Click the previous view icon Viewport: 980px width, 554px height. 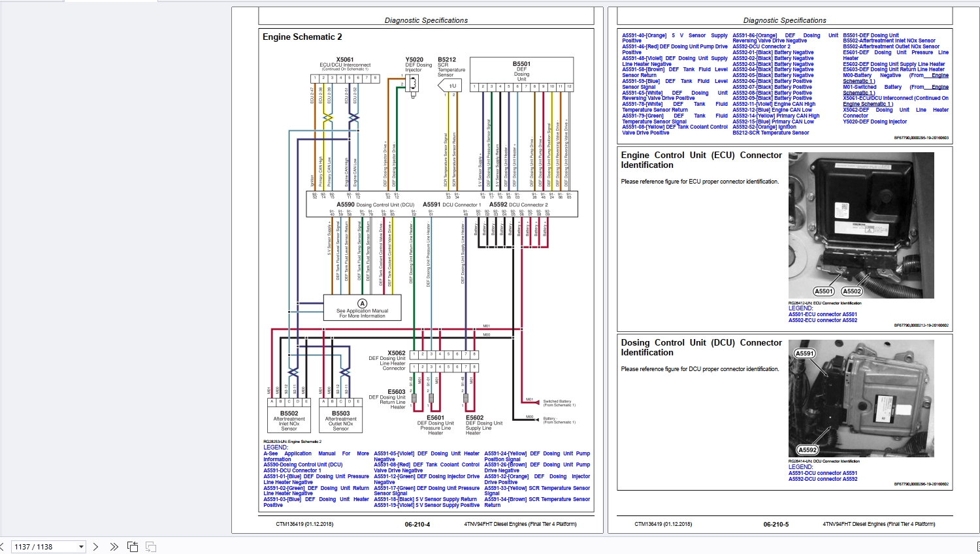[x=133, y=547]
